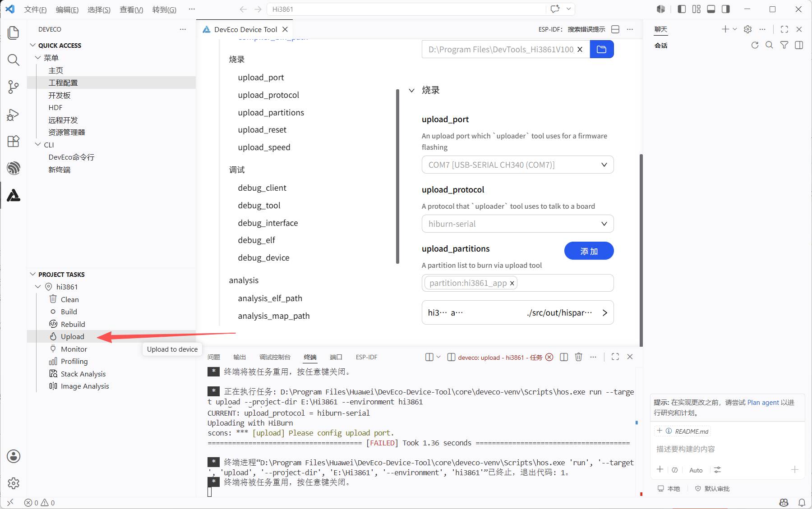The height and width of the screenshot is (509, 812).
Task: Kill the terminal with trash icon
Action: pyautogui.click(x=579, y=357)
